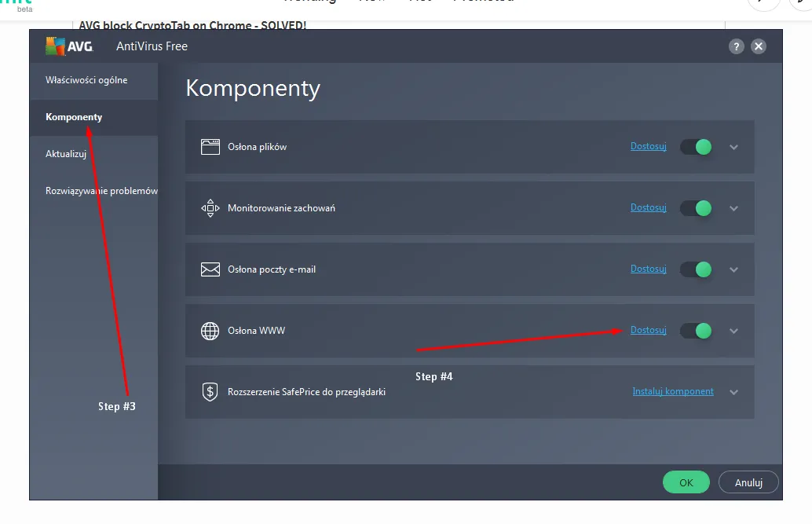Click the Osłona WWW label

coord(256,331)
